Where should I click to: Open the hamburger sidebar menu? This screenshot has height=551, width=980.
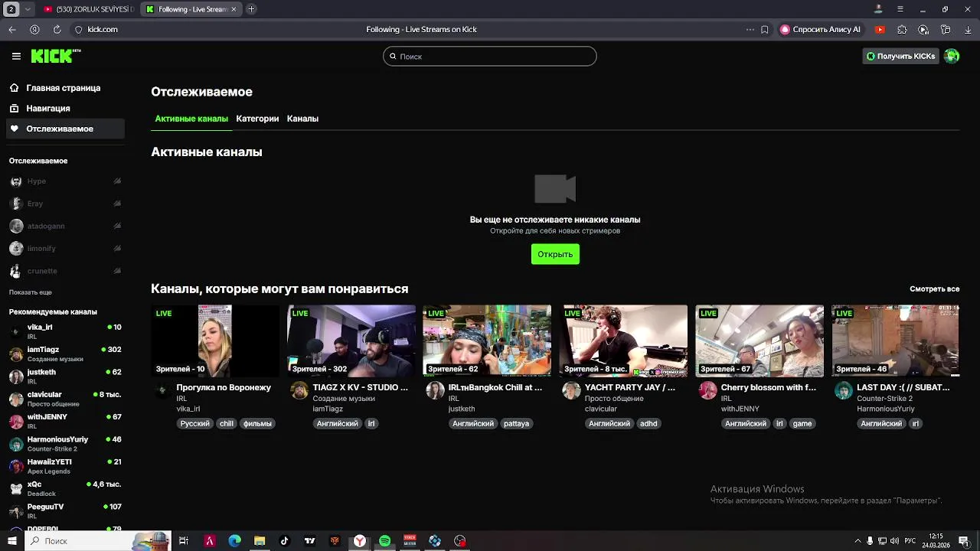[x=16, y=56]
